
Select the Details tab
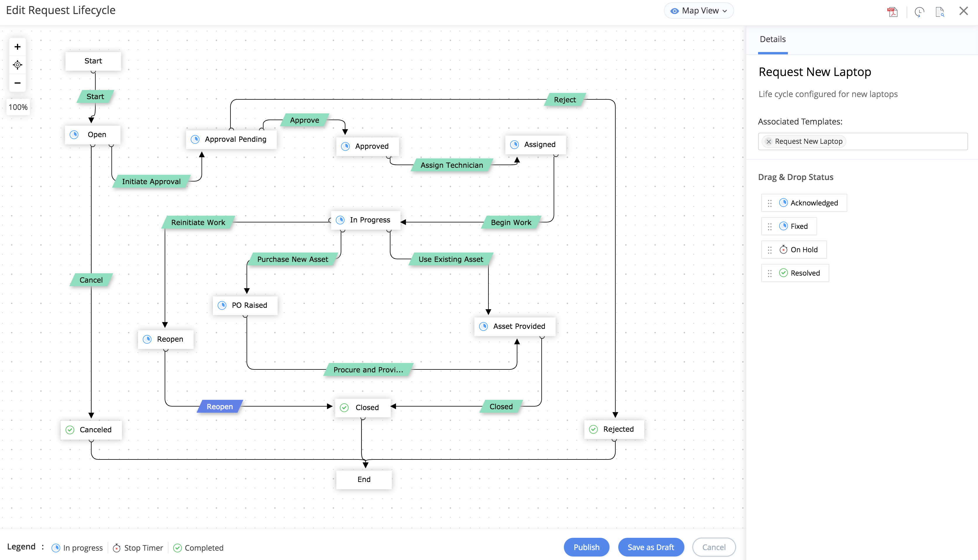pos(772,39)
